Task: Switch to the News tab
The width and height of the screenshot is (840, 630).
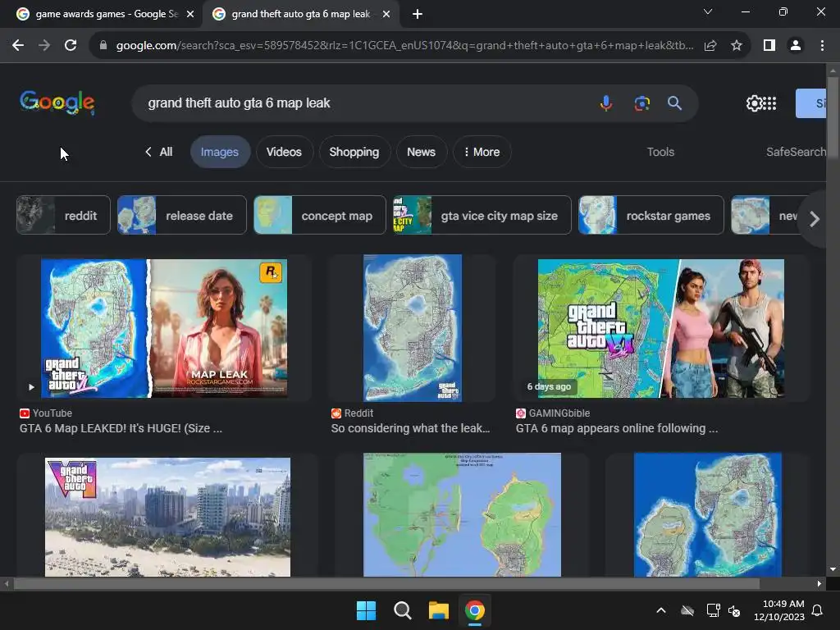Action: click(421, 152)
